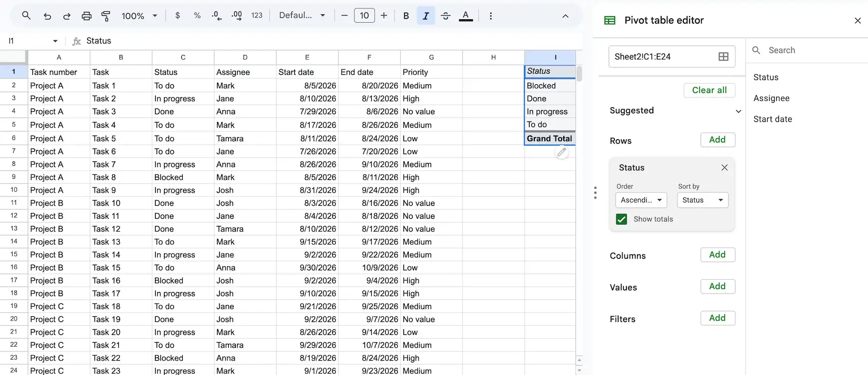Click the formula fx icon
868x375 pixels.
pyautogui.click(x=76, y=41)
